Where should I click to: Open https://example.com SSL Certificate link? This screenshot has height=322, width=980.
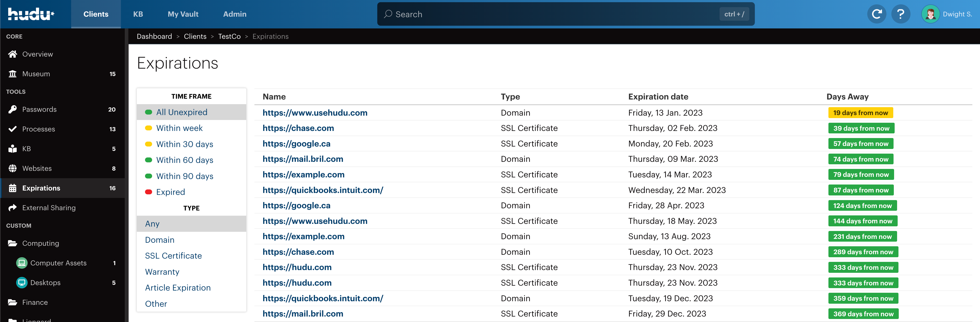(304, 174)
